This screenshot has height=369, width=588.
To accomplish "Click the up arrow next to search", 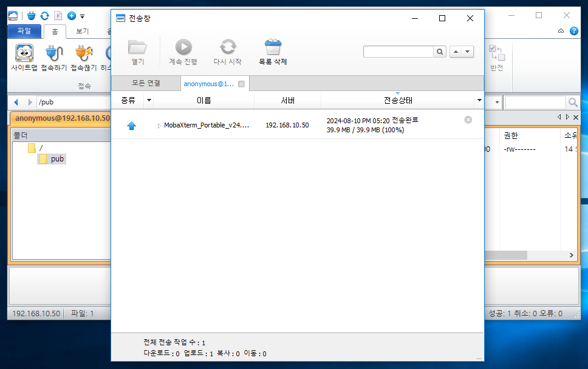I will pyautogui.click(x=456, y=52).
